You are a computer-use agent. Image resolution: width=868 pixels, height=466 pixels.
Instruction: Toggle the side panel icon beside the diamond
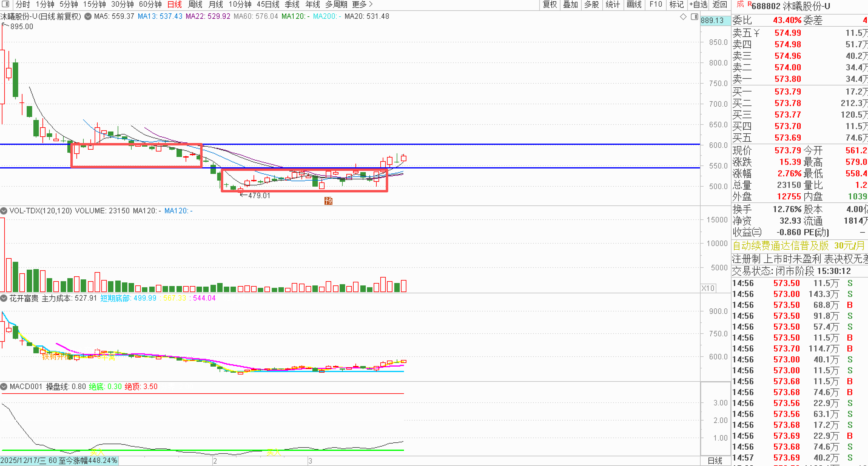coord(694,17)
